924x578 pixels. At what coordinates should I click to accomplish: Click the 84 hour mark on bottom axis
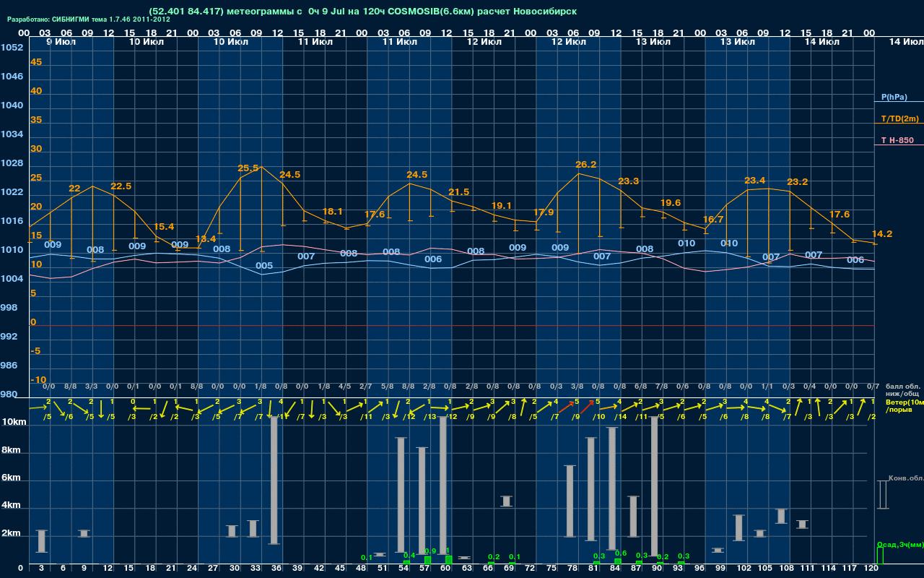615,569
